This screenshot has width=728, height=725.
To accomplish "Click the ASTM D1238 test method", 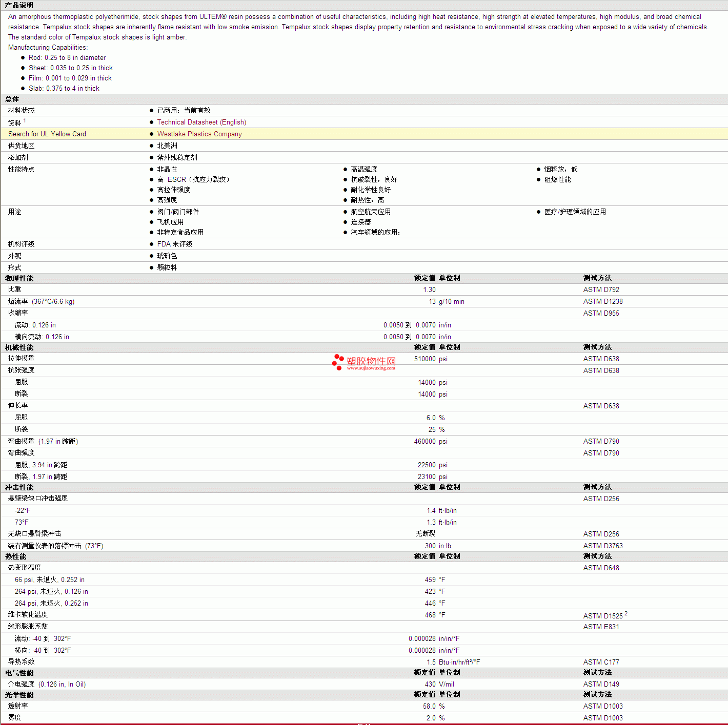I will pyautogui.click(x=603, y=301).
